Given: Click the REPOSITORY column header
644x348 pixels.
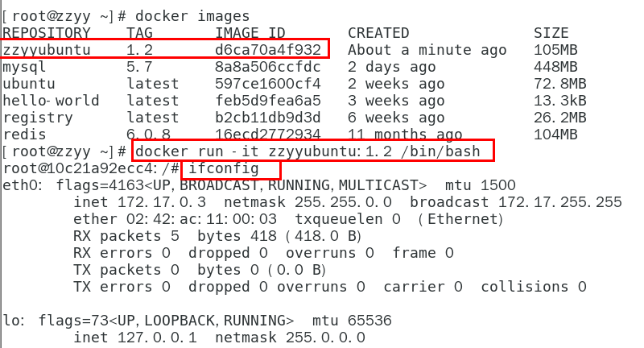Looking at the screenshot, I should (x=46, y=33).
